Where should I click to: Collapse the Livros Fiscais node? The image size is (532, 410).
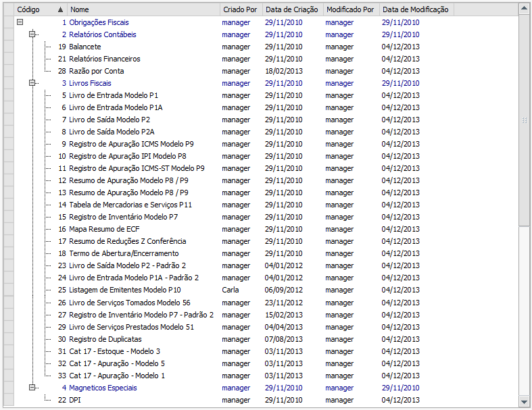pyautogui.click(x=32, y=83)
